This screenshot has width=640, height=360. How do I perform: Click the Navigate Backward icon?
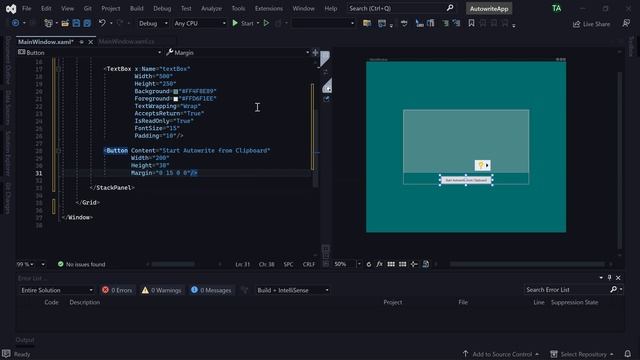click(x=15, y=23)
